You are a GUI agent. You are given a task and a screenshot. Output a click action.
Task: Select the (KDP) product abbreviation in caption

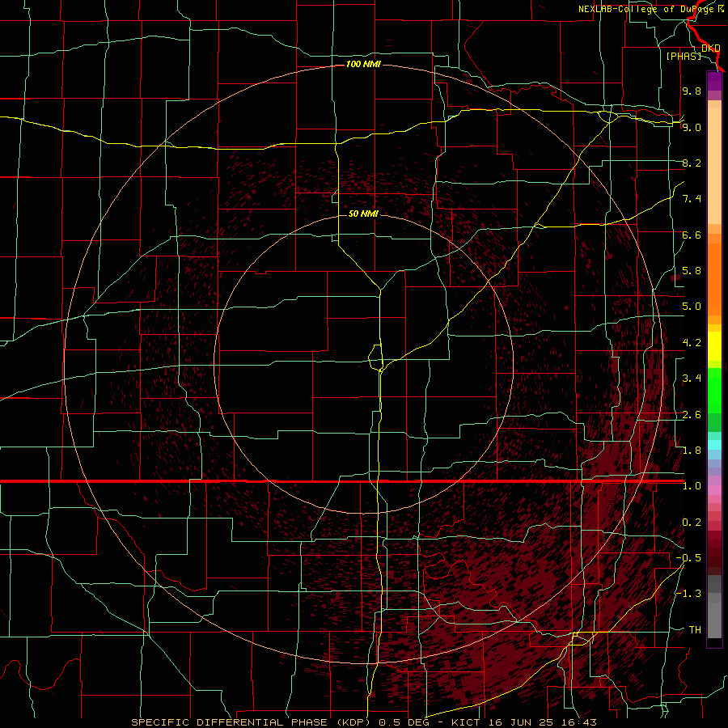point(353,722)
